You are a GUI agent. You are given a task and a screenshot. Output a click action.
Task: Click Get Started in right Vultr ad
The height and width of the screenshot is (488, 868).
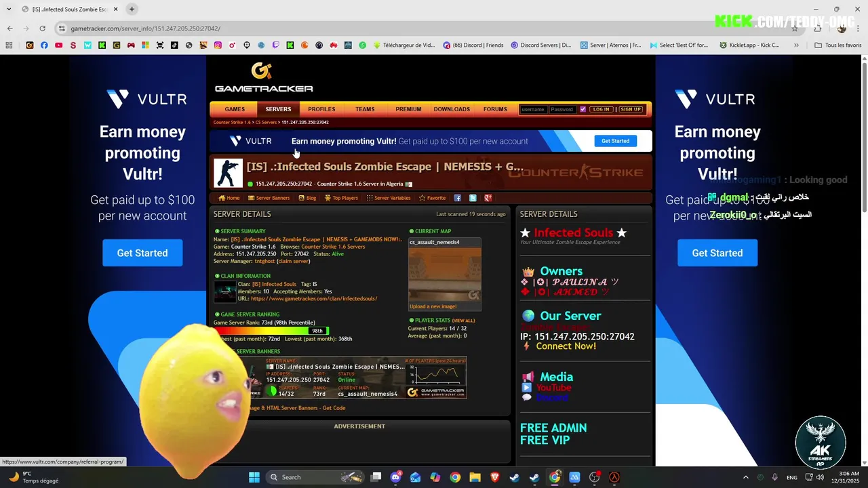click(x=717, y=253)
